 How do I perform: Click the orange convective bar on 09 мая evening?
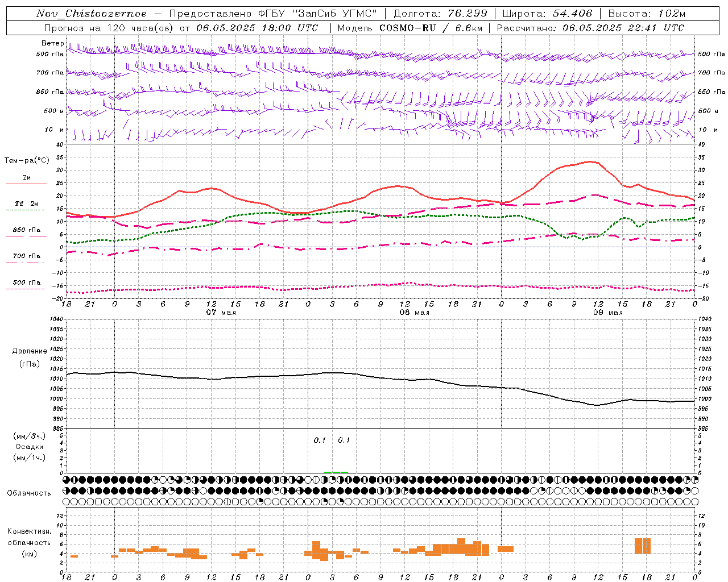643,546
